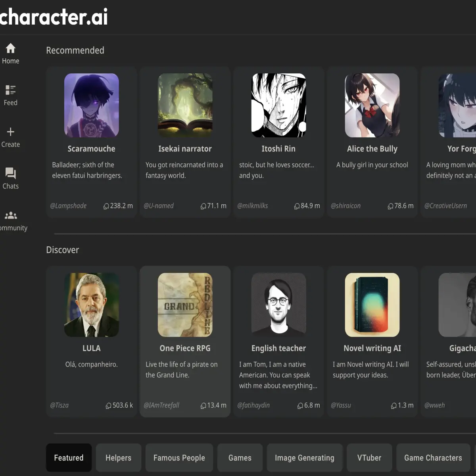This screenshot has width=476, height=476.
Task: Click the 'Olá, companheiro.' description
Action: 92,365
